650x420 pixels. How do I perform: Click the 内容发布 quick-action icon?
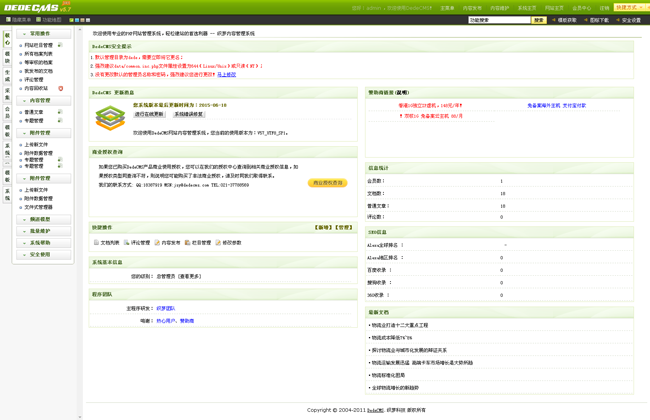point(157,243)
